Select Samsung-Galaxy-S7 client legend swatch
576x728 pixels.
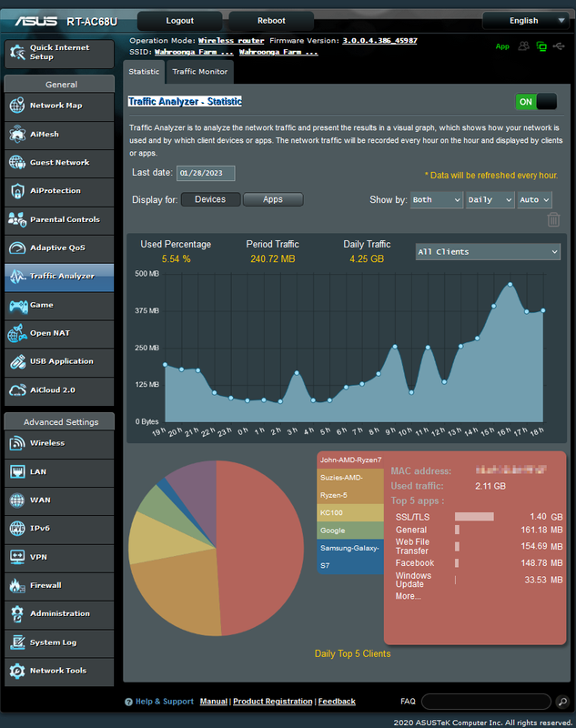coord(350,557)
